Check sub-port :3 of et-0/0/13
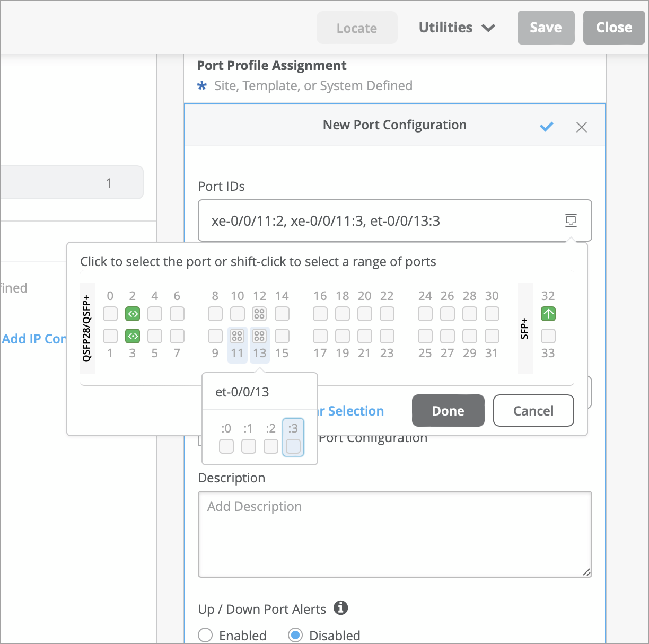 293,446
